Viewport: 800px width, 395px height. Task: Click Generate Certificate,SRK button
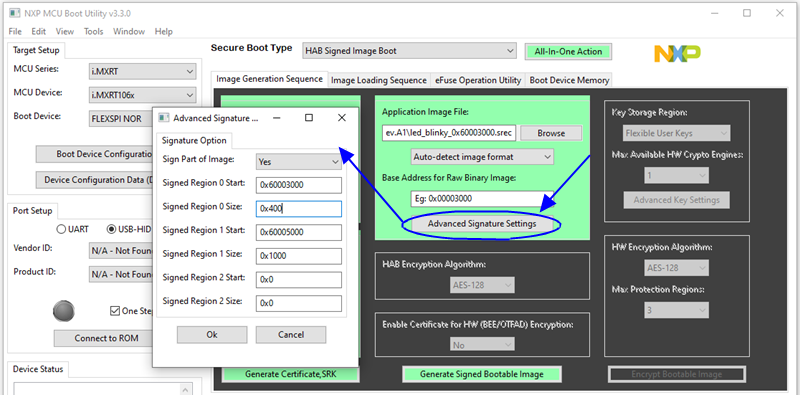click(291, 374)
